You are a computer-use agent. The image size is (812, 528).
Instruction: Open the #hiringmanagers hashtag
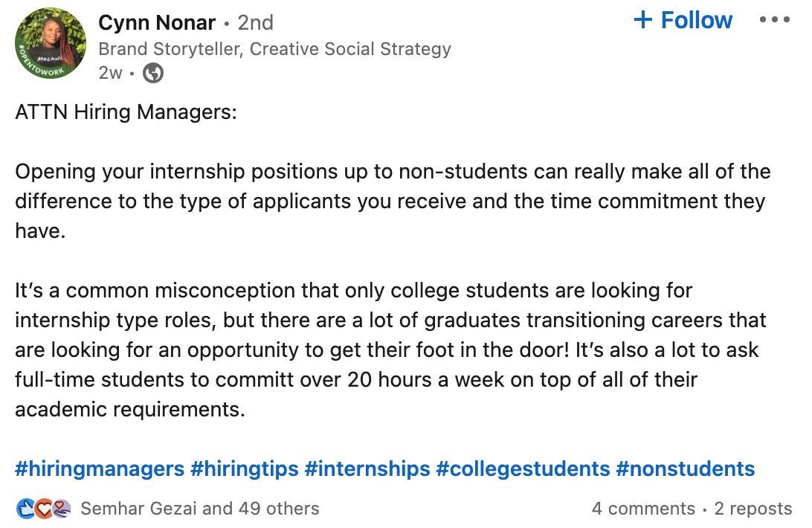point(100,469)
